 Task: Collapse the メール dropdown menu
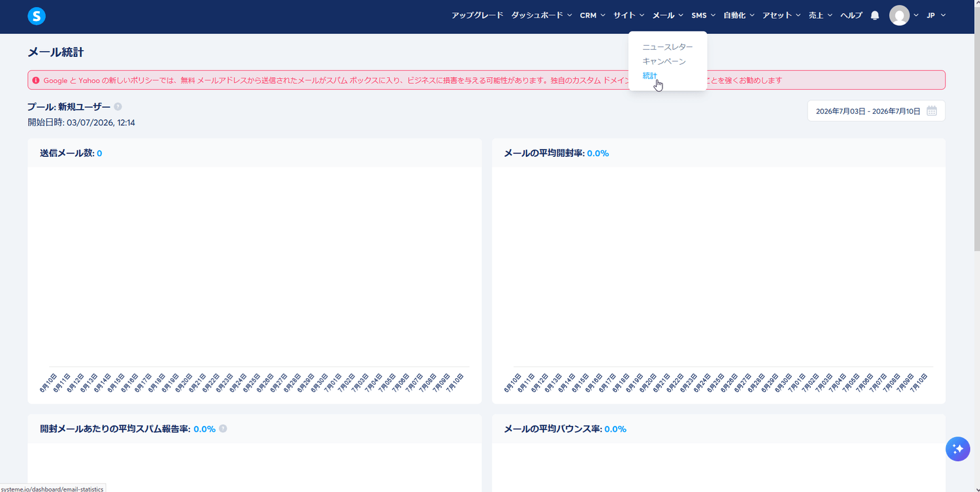[668, 15]
